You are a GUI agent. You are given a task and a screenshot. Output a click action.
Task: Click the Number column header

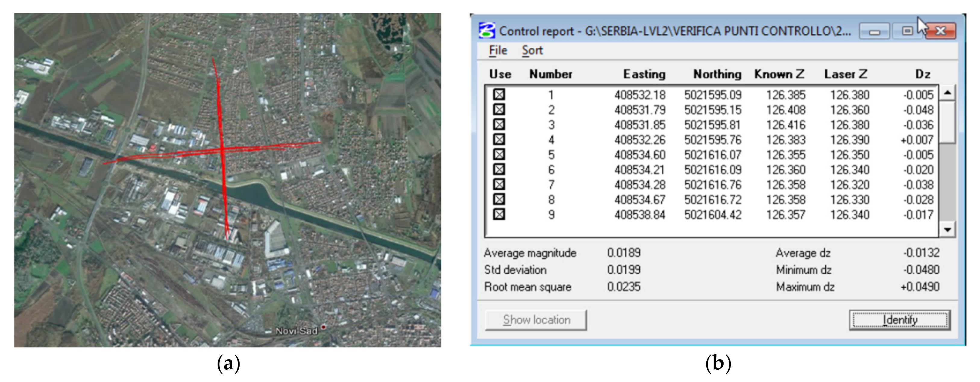551,74
